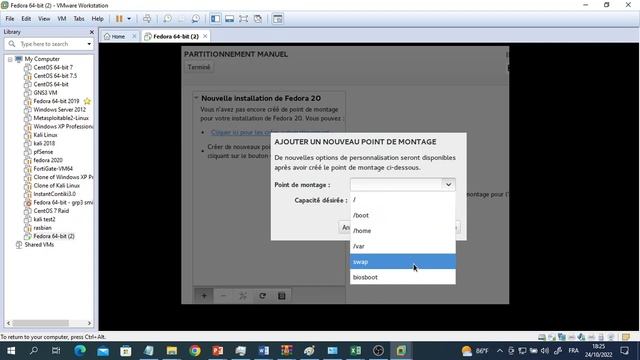
Task: Choose /var mount point option
Action: point(402,246)
